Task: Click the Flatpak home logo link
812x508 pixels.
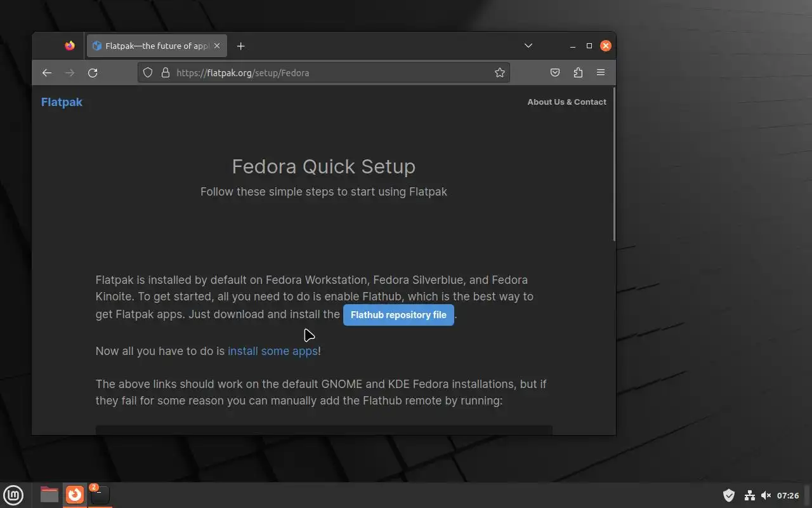Action: coord(62,102)
